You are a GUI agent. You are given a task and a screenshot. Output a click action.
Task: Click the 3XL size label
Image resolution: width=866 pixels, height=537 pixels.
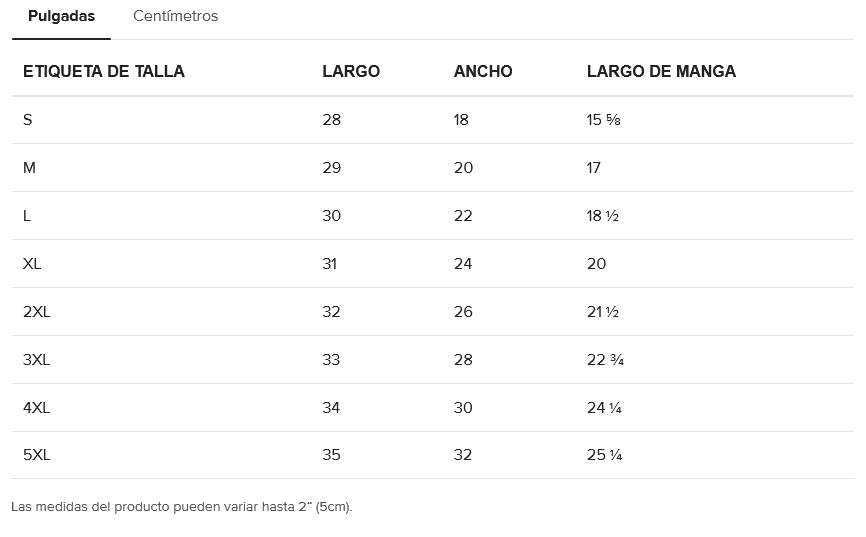tap(37, 360)
